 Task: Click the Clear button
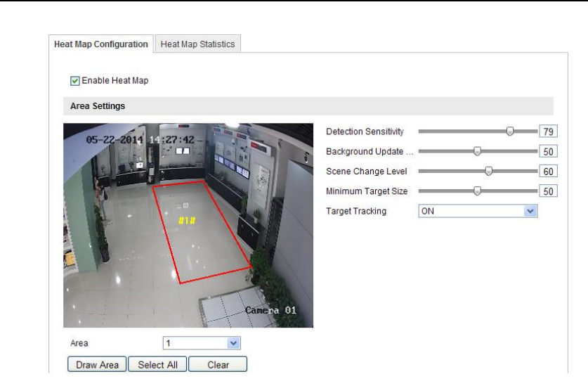pyautogui.click(x=218, y=365)
